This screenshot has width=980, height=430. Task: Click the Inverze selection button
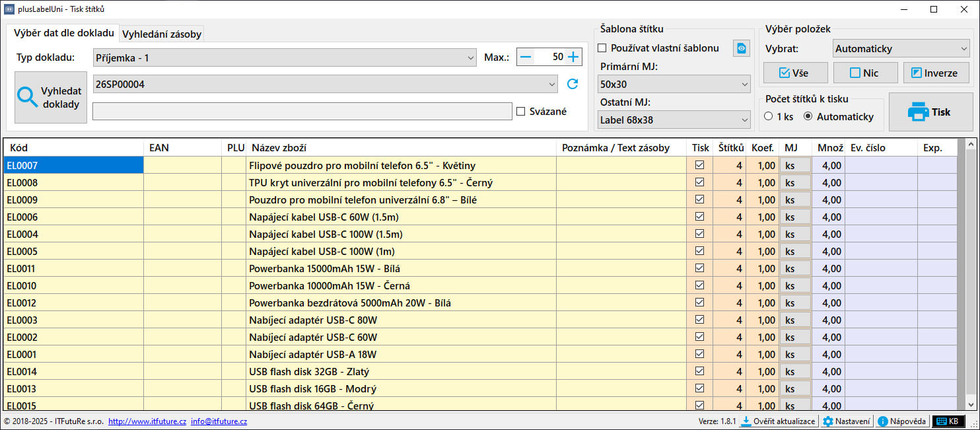click(x=935, y=73)
